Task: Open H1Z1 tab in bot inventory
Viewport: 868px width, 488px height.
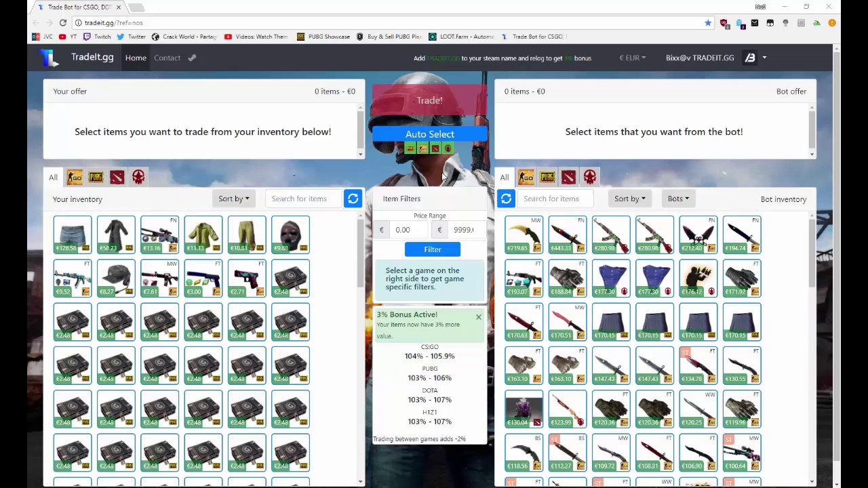Action: (590, 178)
